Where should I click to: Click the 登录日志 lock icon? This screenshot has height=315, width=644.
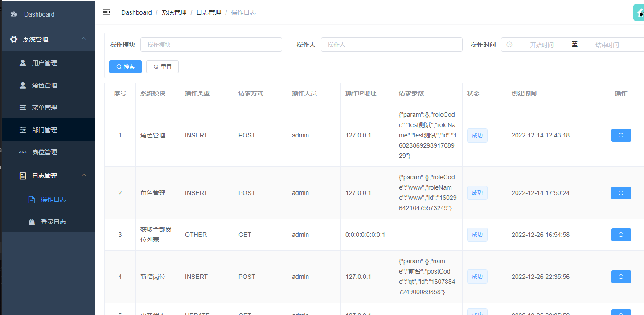(32, 222)
